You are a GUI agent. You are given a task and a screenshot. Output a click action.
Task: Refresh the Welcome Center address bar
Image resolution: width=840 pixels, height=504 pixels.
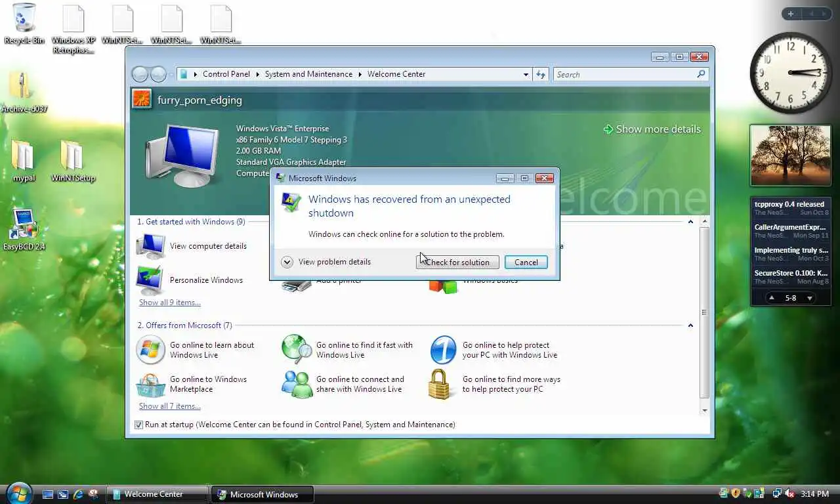pyautogui.click(x=541, y=74)
